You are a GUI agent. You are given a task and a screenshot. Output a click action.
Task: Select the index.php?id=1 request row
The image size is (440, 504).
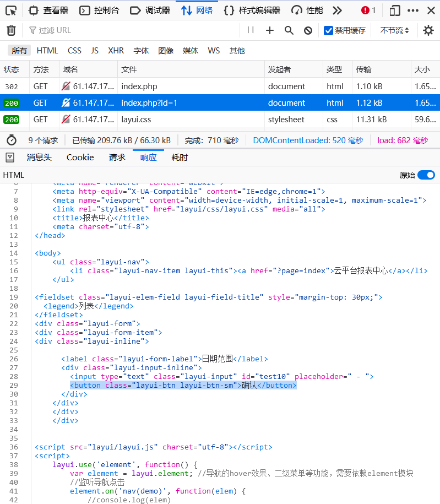pos(220,103)
